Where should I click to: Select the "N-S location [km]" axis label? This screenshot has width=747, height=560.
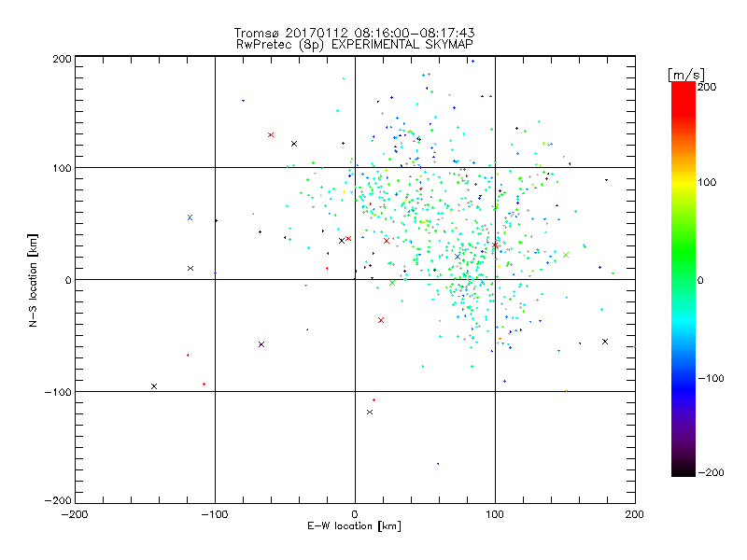(33, 280)
